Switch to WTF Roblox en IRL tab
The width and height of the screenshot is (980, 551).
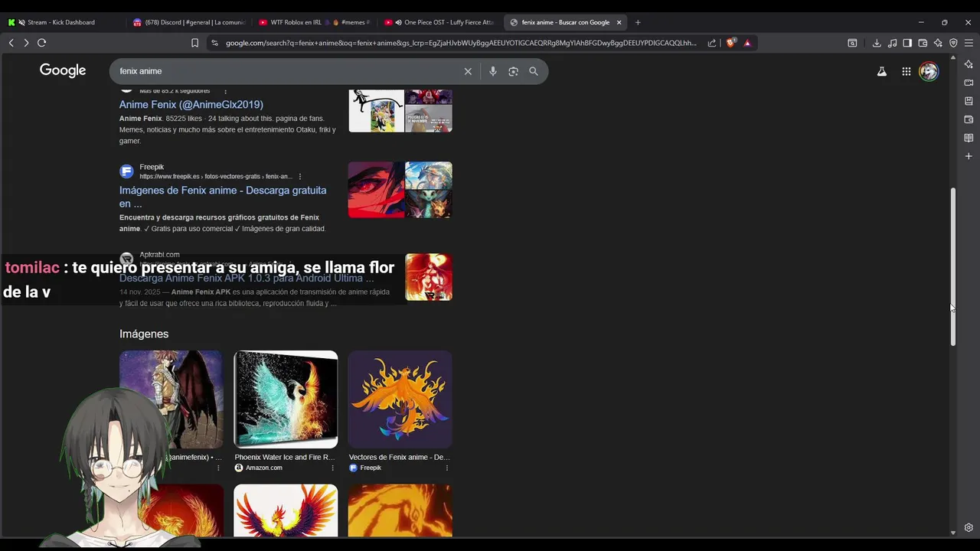coord(314,22)
